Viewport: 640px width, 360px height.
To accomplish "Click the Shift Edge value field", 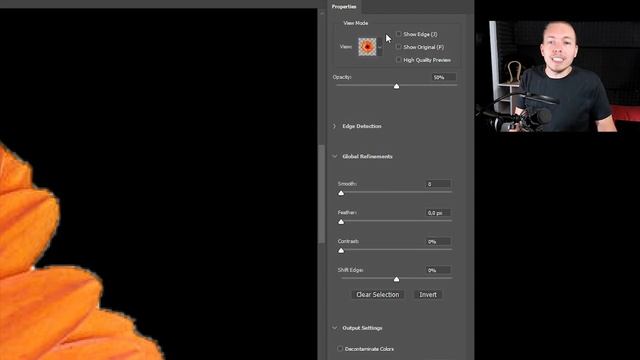I will [x=438, y=270].
